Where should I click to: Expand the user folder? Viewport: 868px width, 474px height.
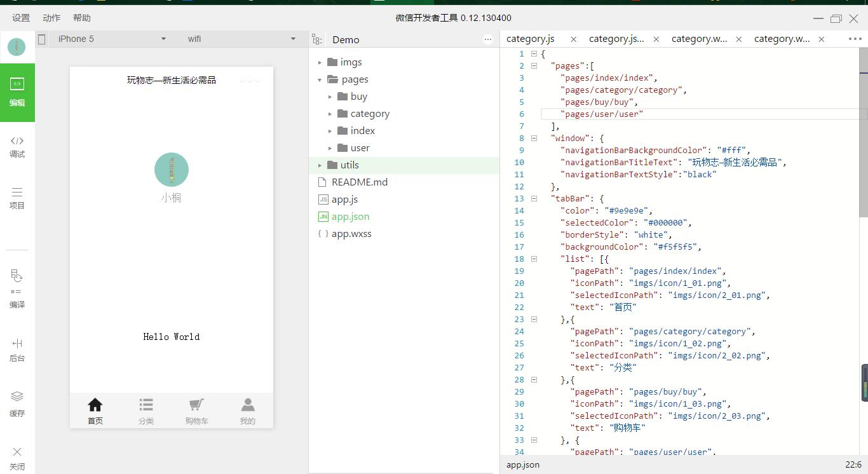[330, 148]
